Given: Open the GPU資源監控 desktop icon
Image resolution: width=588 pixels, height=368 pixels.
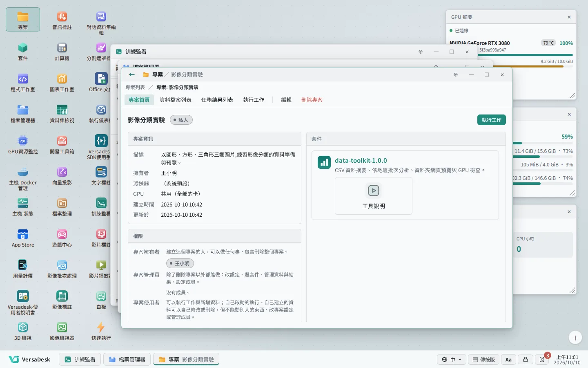Looking at the screenshot, I should click(23, 144).
